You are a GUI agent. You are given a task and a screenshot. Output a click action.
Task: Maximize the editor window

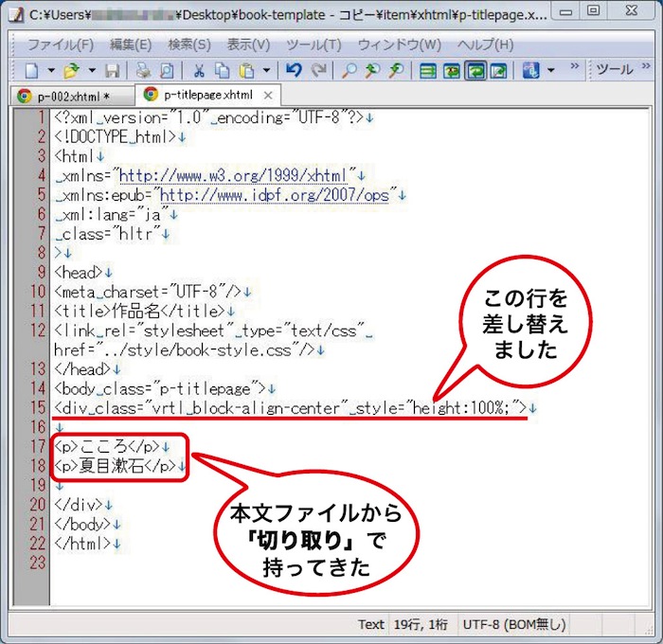coord(593,11)
